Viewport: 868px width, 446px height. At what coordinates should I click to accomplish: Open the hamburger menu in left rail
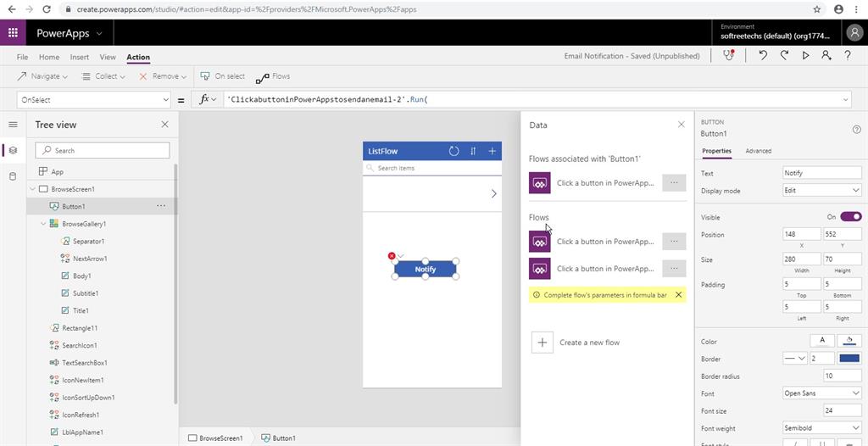(13, 125)
